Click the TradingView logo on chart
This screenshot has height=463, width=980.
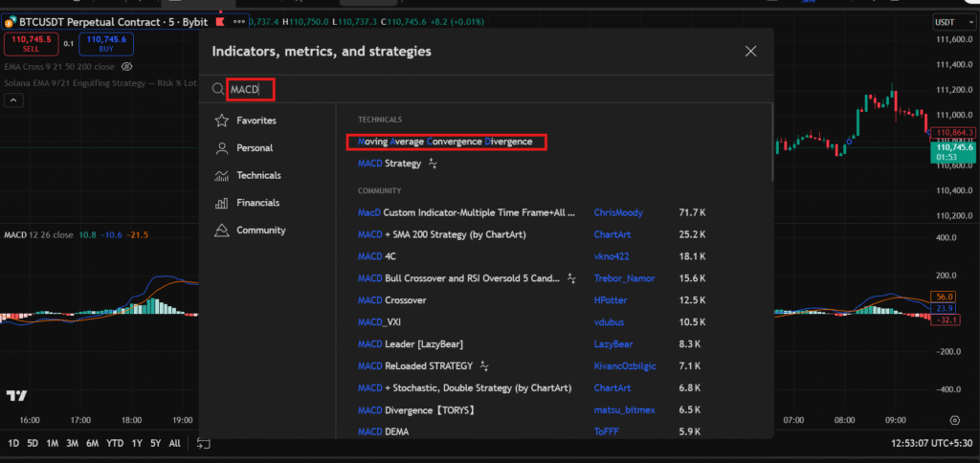tap(16, 395)
